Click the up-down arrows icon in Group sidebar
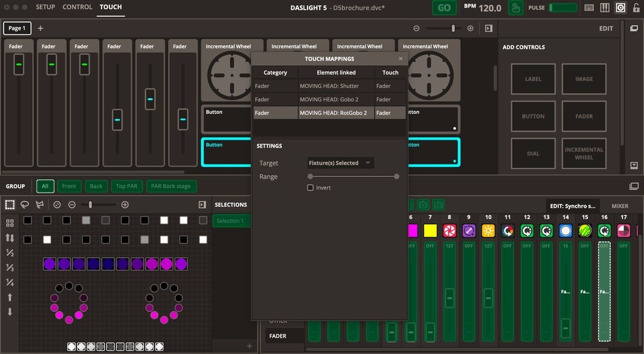 point(10,238)
